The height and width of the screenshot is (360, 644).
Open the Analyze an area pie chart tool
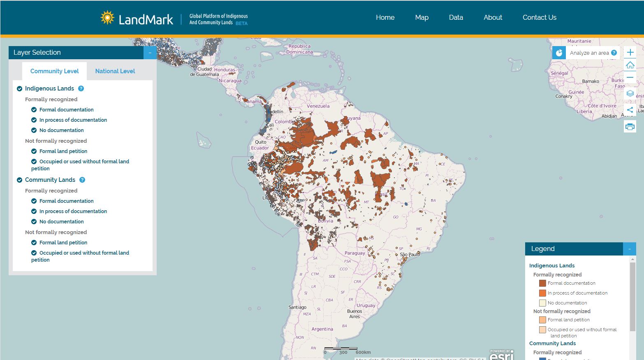pyautogui.click(x=559, y=53)
